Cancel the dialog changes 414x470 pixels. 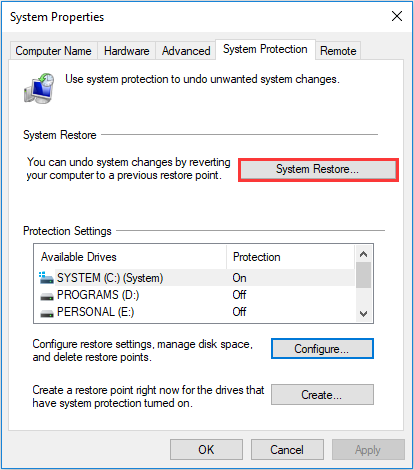click(287, 450)
